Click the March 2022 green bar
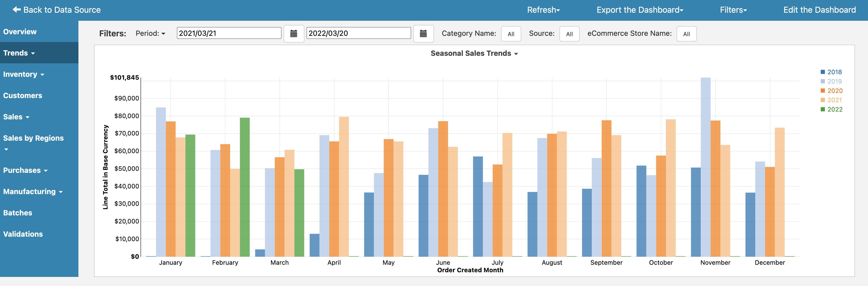This screenshot has height=286, width=868. point(299,213)
